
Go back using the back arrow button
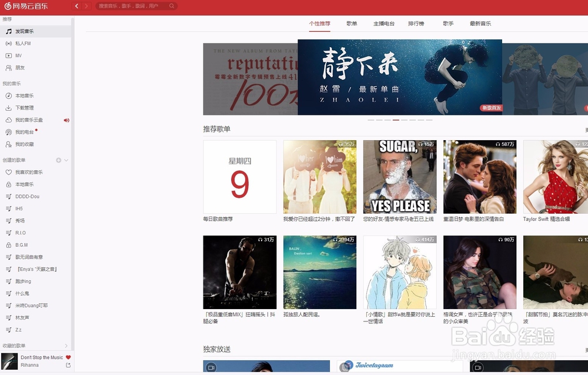click(77, 5)
